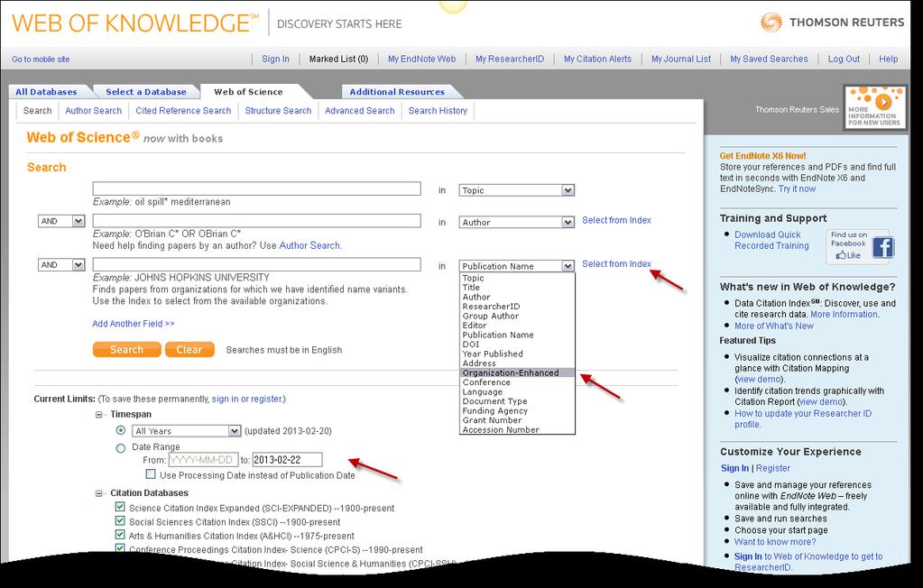Uncheck Social Sciences Citation Index checkbox
Image resolution: width=923 pixels, height=588 pixels.
pyautogui.click(x=120, y=521)
